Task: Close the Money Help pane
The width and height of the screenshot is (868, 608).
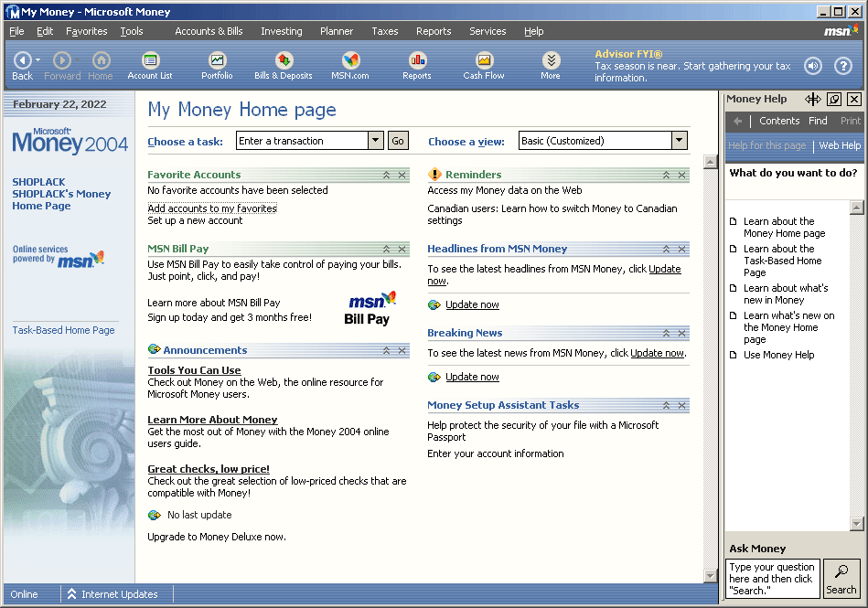Action: 854,99
